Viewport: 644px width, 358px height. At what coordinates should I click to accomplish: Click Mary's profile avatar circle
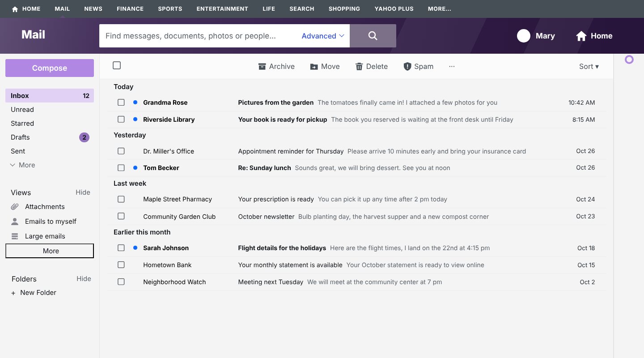[x=524, y=36]
